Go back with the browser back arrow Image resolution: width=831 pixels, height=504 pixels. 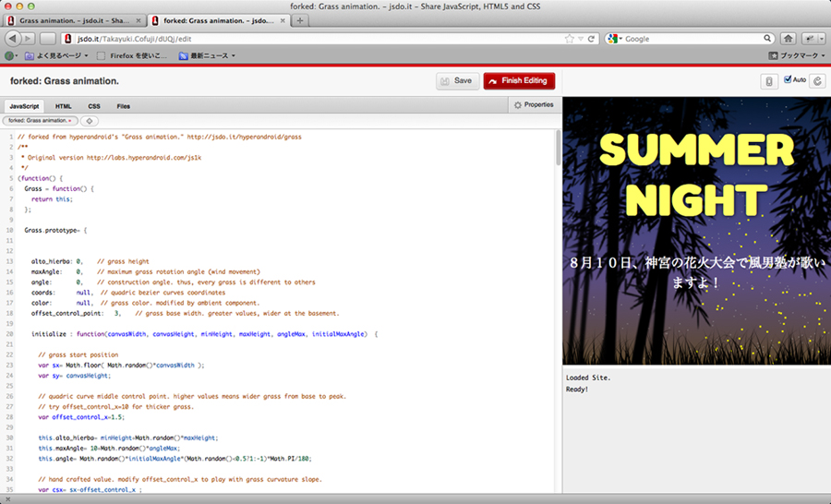13,39
